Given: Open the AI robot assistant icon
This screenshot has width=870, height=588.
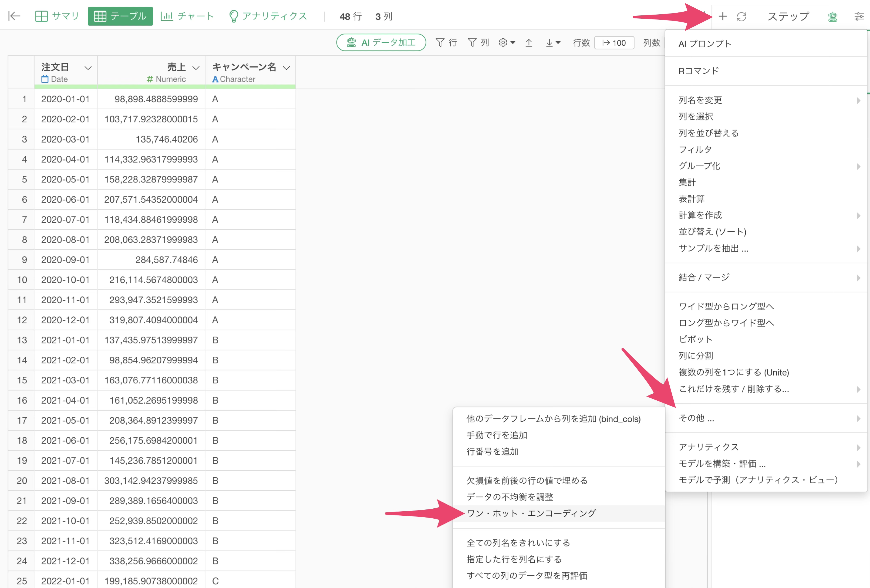Looking at the screenshot, I should point(832,16).
